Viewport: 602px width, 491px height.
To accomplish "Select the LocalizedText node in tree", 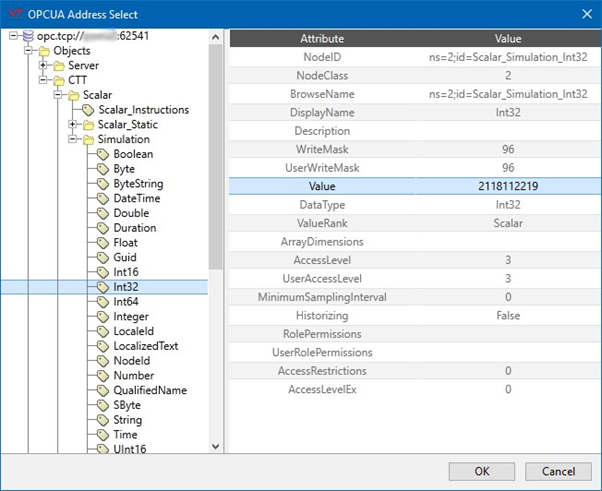I will [x=145, y=346].
